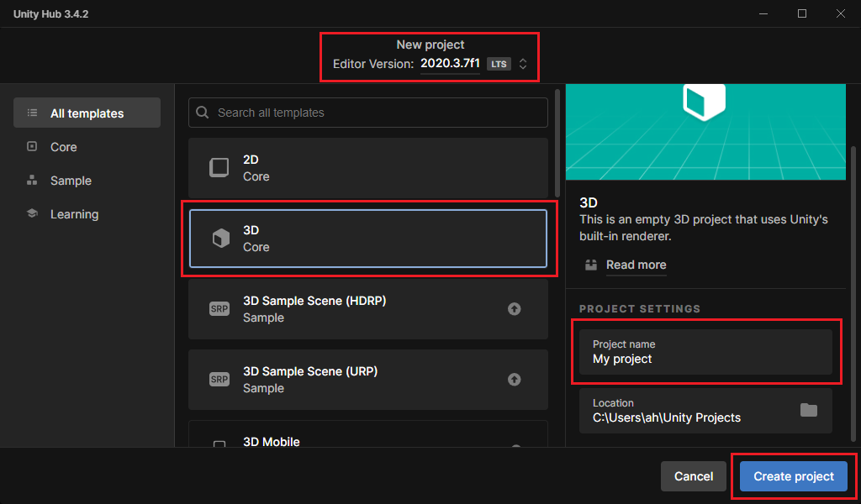Click the Search all templates field
Screen dimensions: 861x504
pos(368,113)
